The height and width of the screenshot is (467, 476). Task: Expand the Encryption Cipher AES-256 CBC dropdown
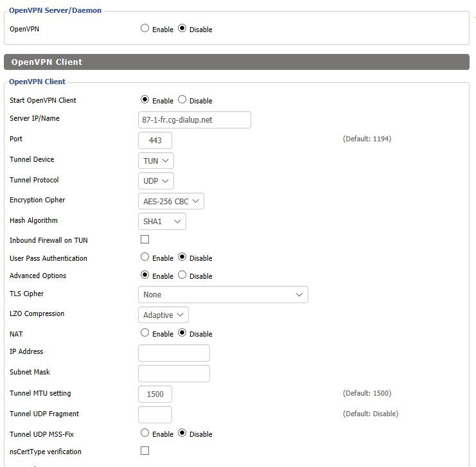171,201
